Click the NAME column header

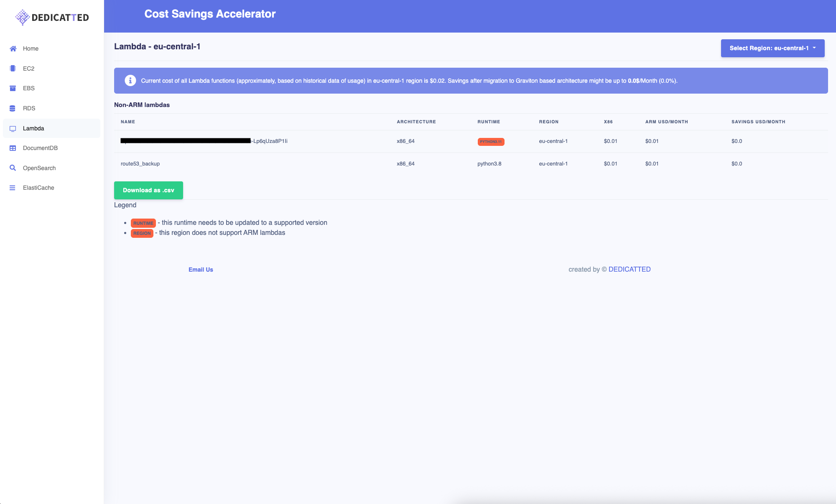pyautogui.click(x=128, y=122)
